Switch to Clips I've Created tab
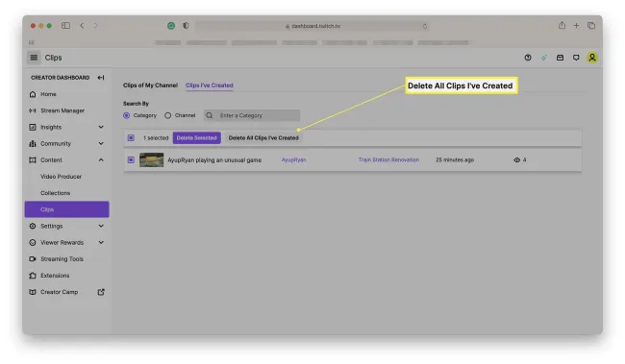The height and width of the screenshot is (364, 625). coord(210,85)
